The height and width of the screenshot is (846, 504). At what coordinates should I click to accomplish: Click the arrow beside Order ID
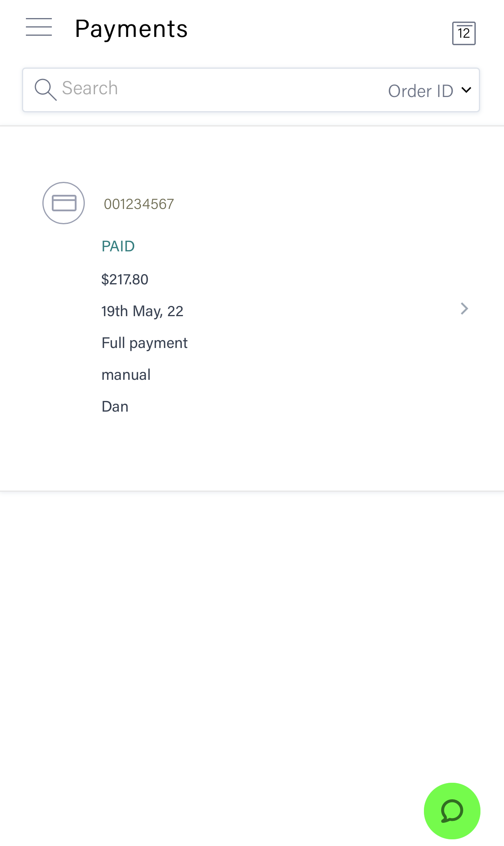click(466, 90)
